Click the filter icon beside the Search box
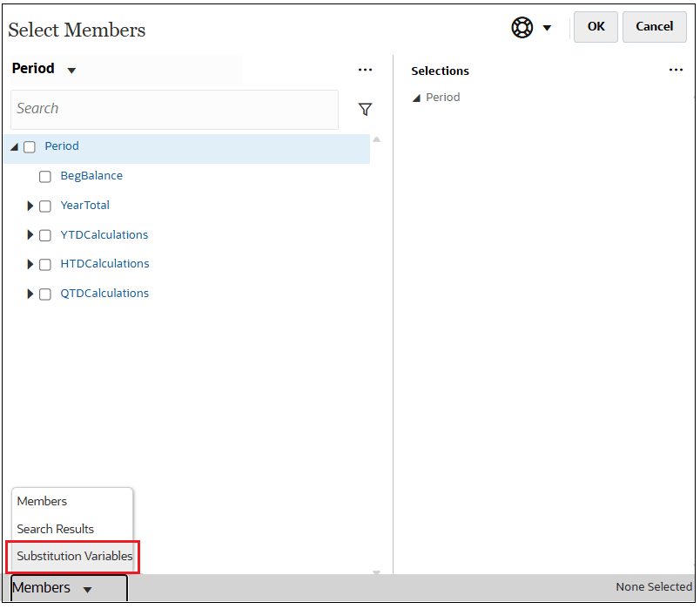The image size is (700, 609). pyautogui.click(x=365, y=110)
